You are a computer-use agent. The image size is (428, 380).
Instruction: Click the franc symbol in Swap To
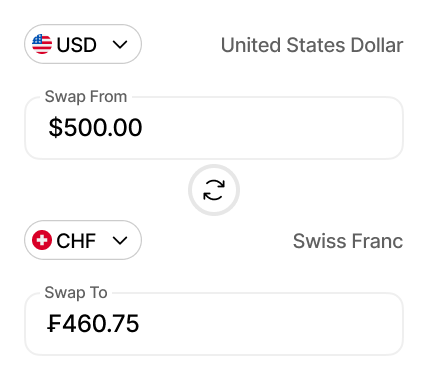[x=54, y=324]
